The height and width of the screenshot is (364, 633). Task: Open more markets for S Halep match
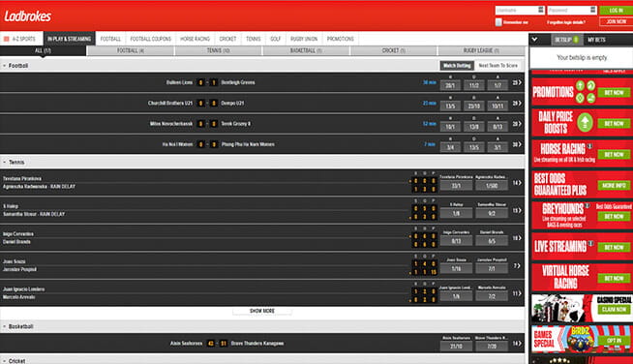[517, 210]
